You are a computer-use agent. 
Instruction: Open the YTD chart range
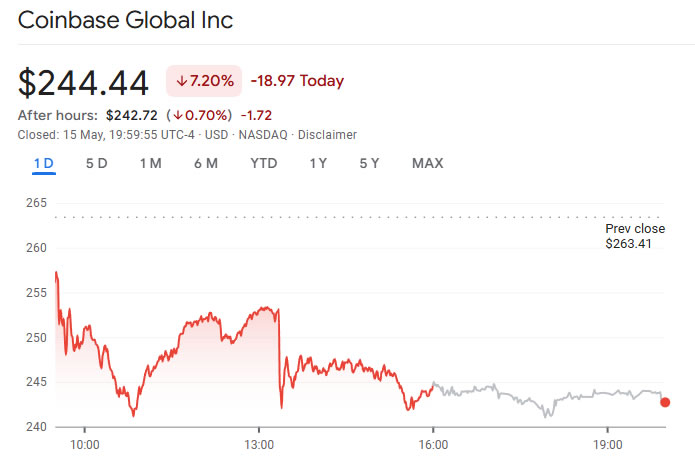pos(264,164)
